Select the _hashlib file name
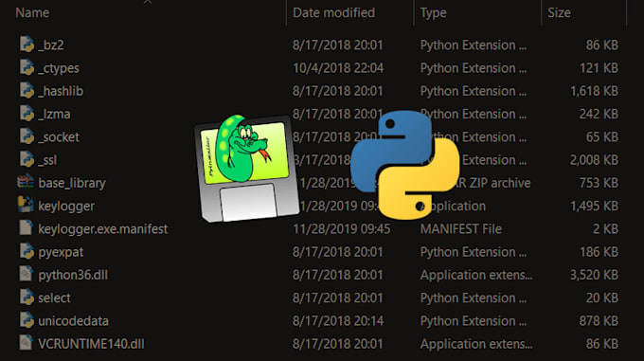Image resolution: width=644 pixels, height=361 pixels. point(61,91)
